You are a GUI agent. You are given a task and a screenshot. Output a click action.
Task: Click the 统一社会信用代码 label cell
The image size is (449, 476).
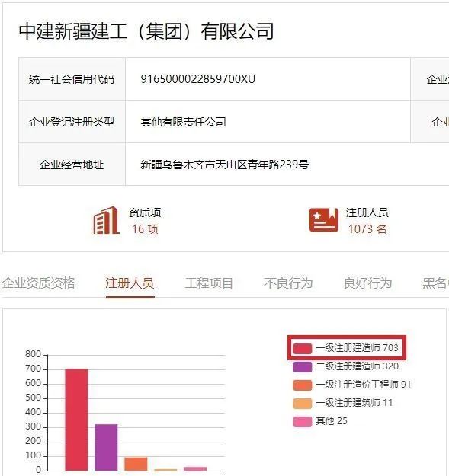click(72, 79)
